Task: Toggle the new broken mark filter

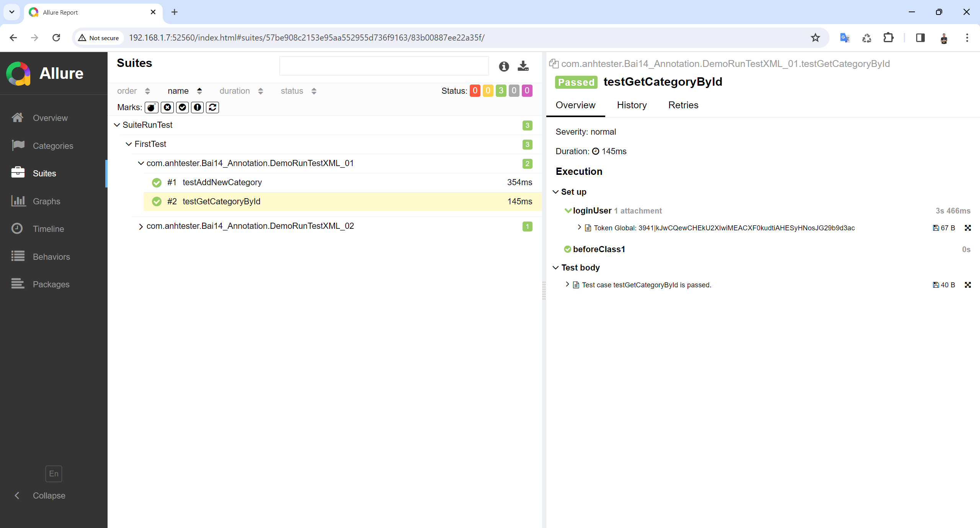Action: [x=198, y=108]
